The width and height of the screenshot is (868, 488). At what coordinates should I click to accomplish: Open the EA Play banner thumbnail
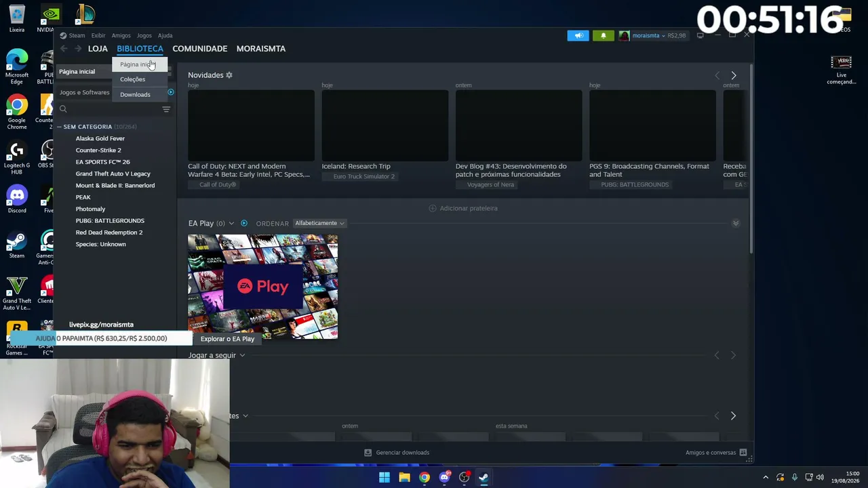262,287
